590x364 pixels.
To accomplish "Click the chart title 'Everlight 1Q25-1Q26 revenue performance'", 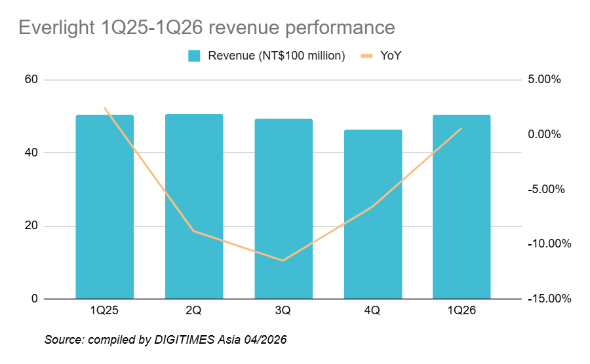I will (206, 27).
